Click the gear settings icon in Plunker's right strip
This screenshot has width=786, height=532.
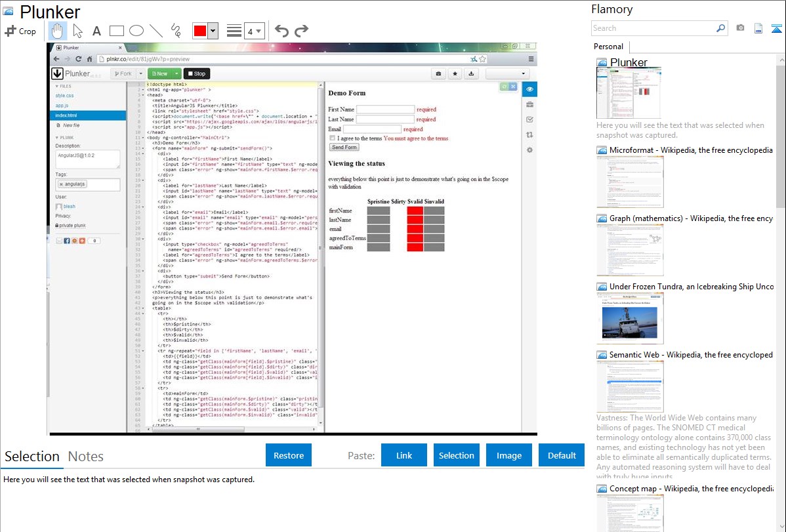pyautogui.click(x=530, y=150)
